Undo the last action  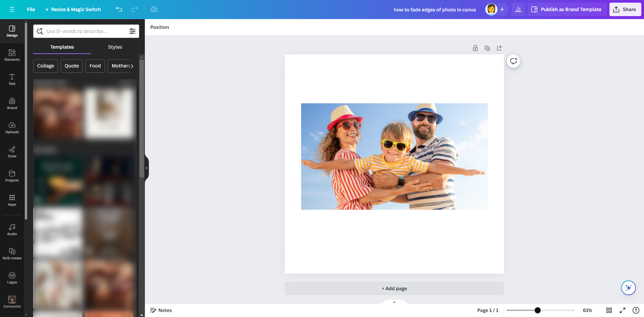tap(119, 9)
